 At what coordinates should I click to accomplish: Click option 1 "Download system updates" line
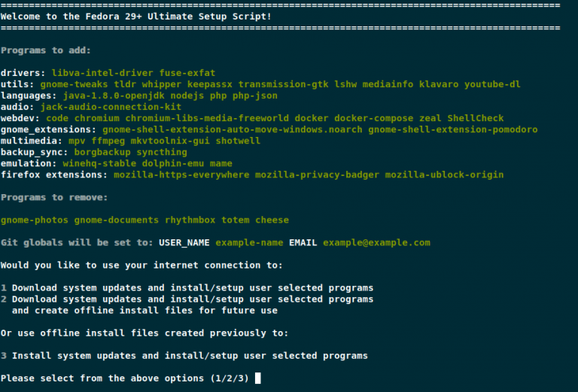pyautogui.click(x=192, y=287)
